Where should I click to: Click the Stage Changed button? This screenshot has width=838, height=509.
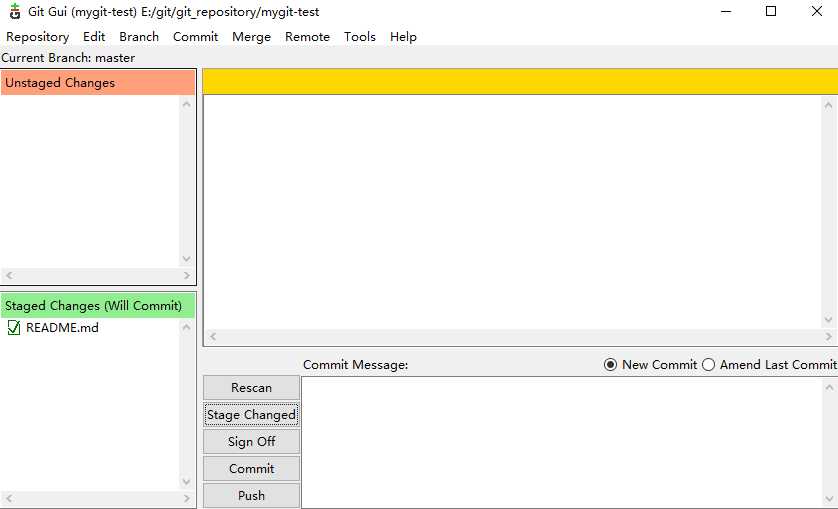[251, 415]
